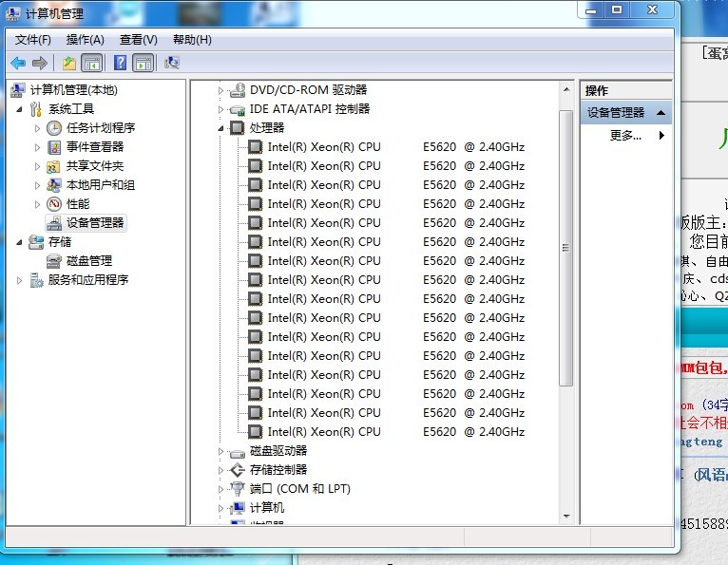
Task: Toggle the console tree show/hide toolbar icon
Action: pos(91,63)
